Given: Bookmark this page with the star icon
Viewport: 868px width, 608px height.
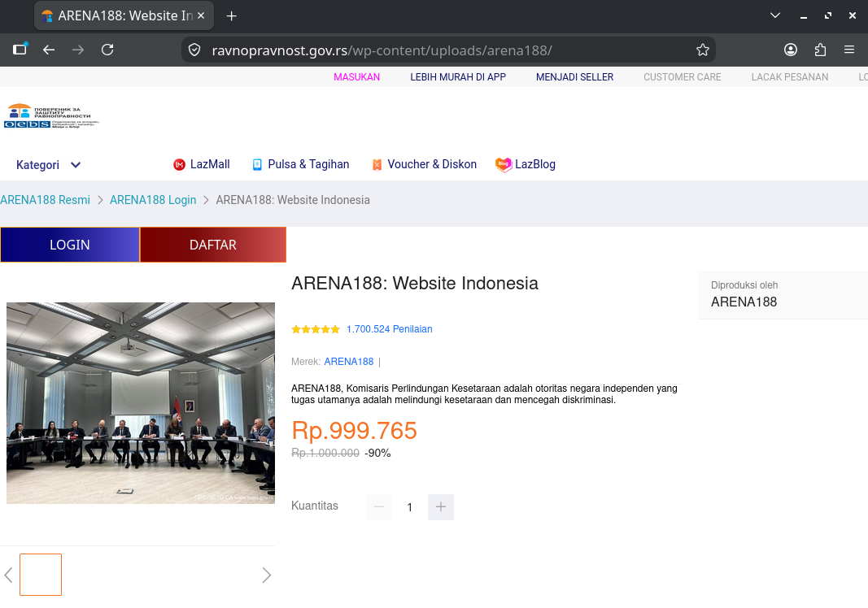Looking at the screenshot, I should tap(703, 50).
